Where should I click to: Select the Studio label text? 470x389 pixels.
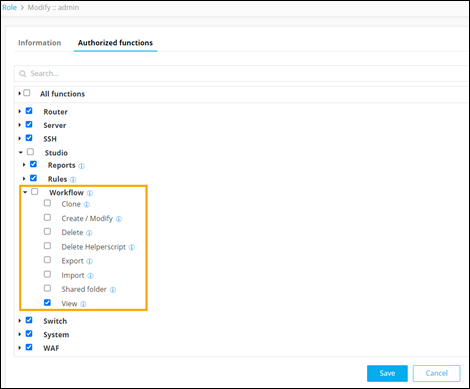pyautogui.click(x=56, y=153)
